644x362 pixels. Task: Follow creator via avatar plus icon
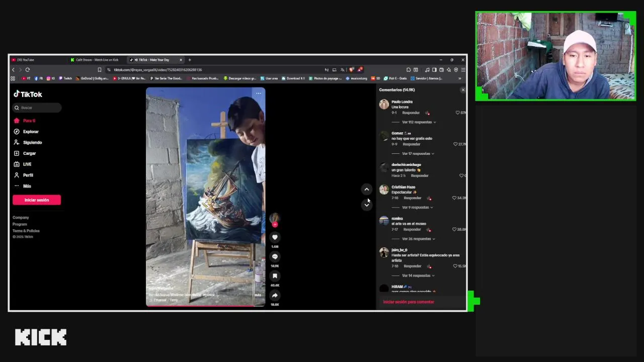(275, 225)
